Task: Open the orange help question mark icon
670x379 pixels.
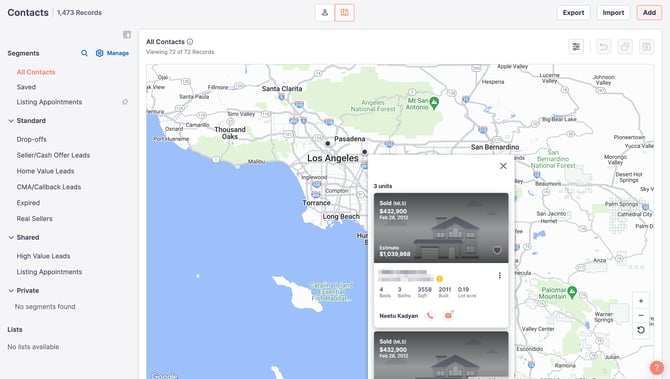Action: (x=656, y=367)
